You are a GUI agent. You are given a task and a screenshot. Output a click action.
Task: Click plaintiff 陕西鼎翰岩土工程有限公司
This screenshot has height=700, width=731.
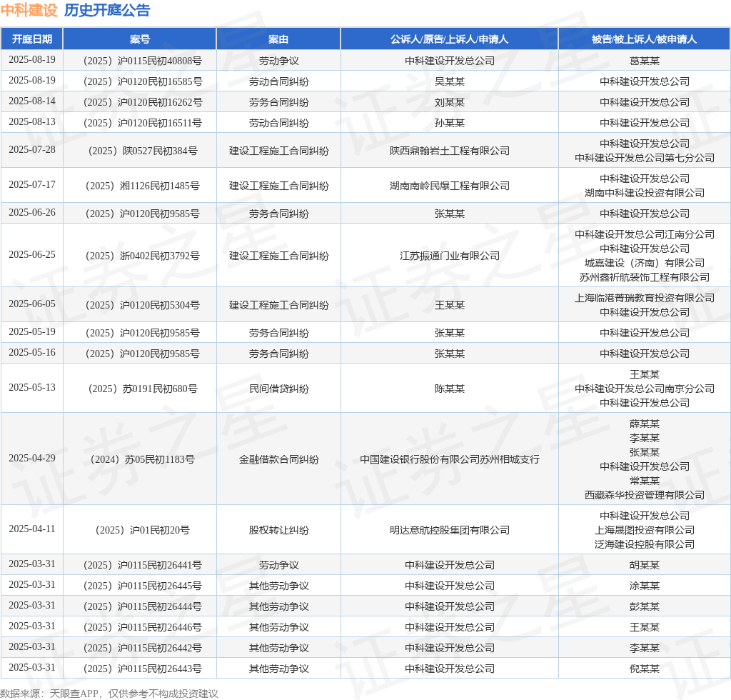[x=450, y=151]
